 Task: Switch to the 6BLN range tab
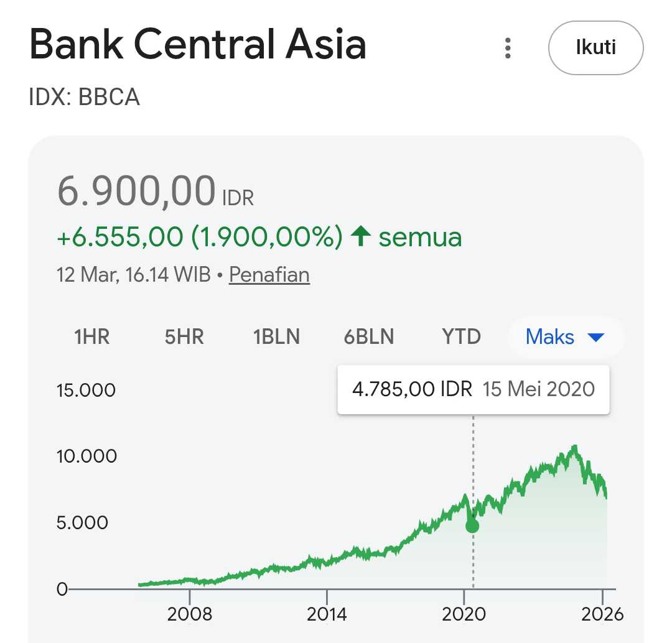click(369, 337)
